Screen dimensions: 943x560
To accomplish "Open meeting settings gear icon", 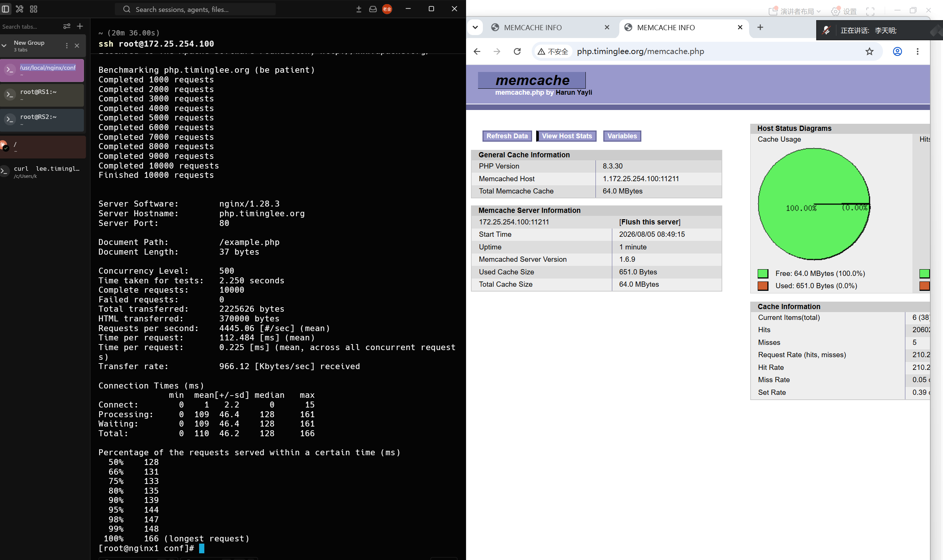I will coord(836,11).
